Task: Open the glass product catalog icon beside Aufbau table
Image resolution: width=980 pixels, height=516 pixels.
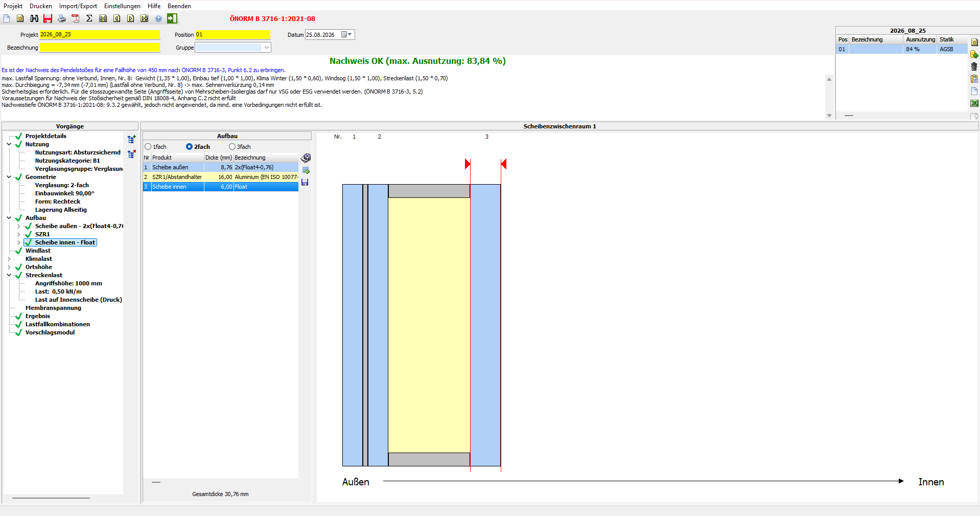Action: click(x=306, y=158)
